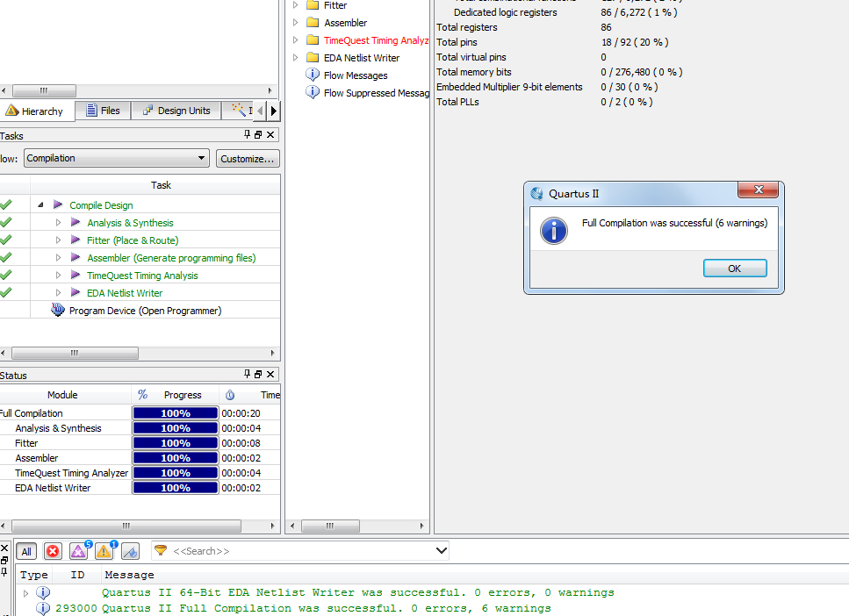The image size is (849, 616).
Task: Expand the Fitter report folder
Action: point(295,5)
